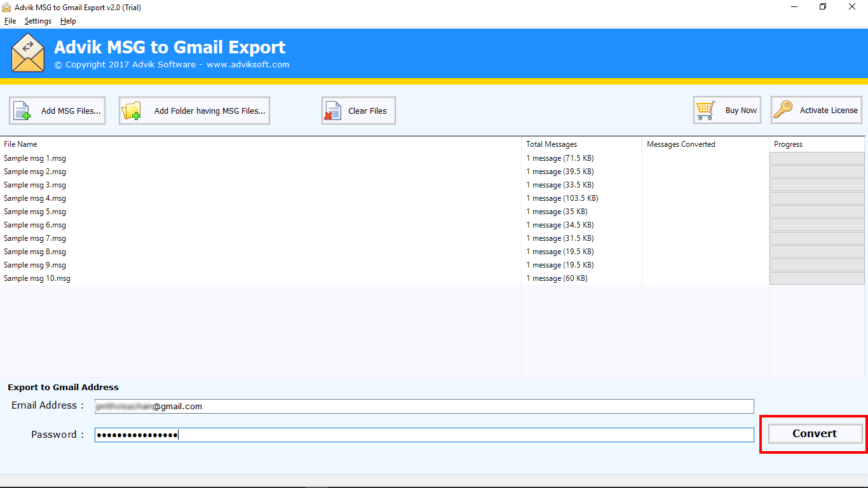The width and height of the screenshot is (868, 488).
Task: Select row Sample msg 2.msg
Action: click(432, 172)
